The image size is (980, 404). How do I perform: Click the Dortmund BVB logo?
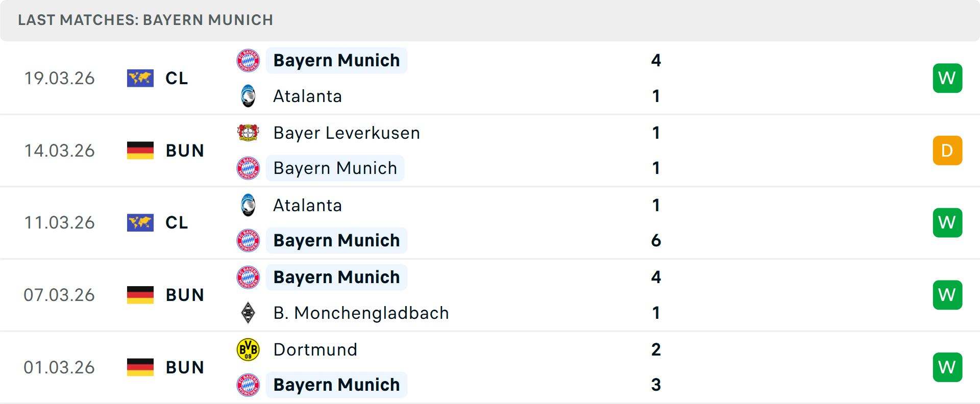point(248,350)
